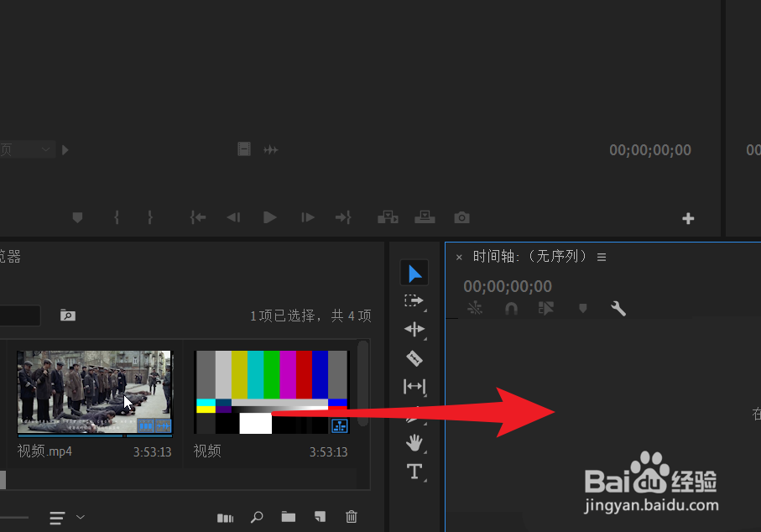This screenshot has height=532, width=761.
Task: Click Mark In bracket button
Action: pyautogui.click(x=117, y=217)
